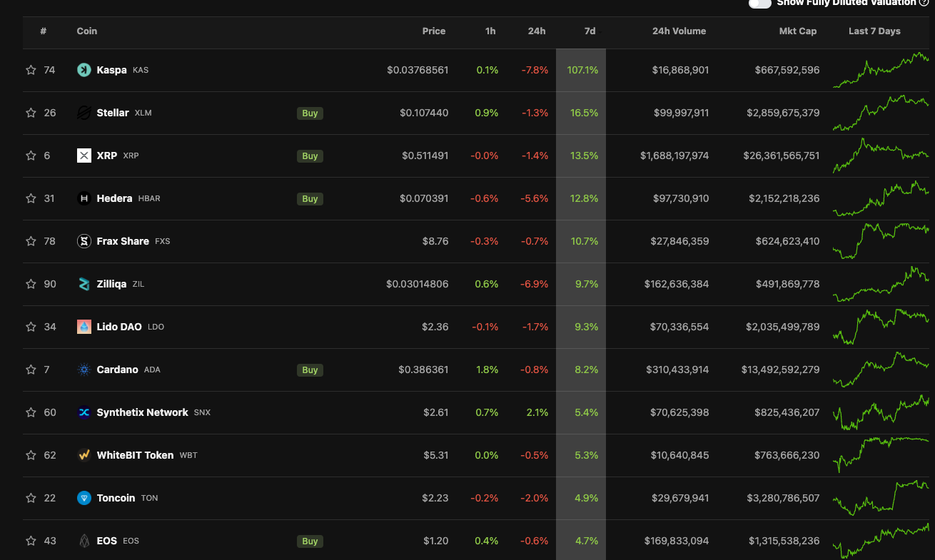Sort table by 7d column
Image resolution: width=935 pixels, height=560 pixels.
590,31
